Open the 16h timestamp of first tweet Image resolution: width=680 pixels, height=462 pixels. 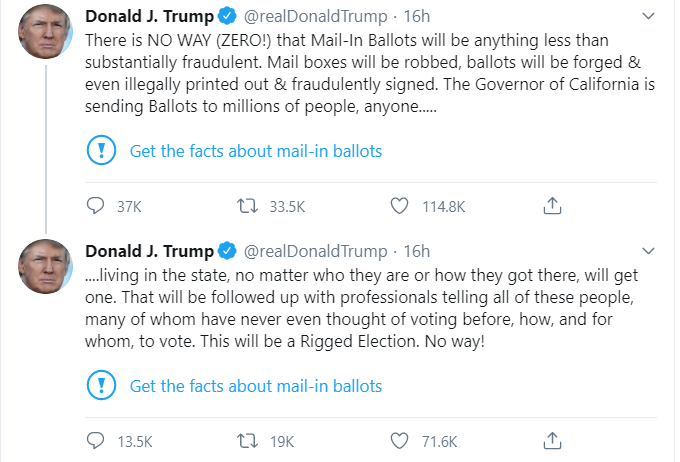click(x=417, y=16)
